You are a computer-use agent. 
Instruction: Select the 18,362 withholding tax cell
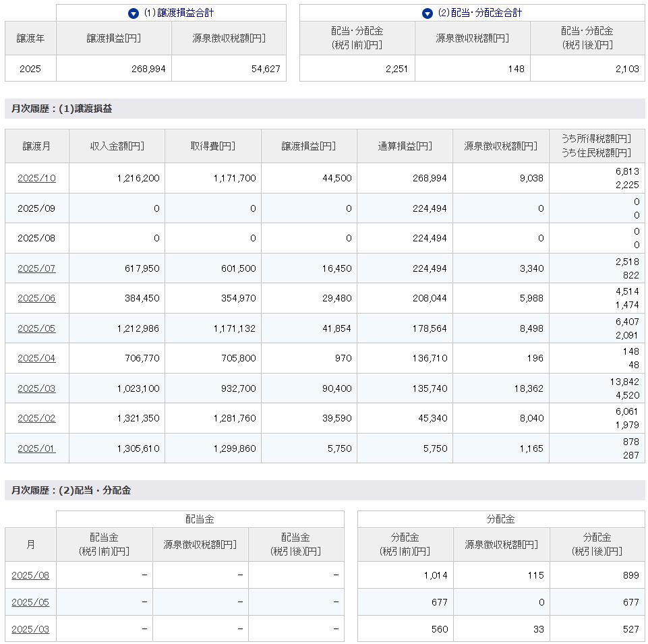point(500,388)
